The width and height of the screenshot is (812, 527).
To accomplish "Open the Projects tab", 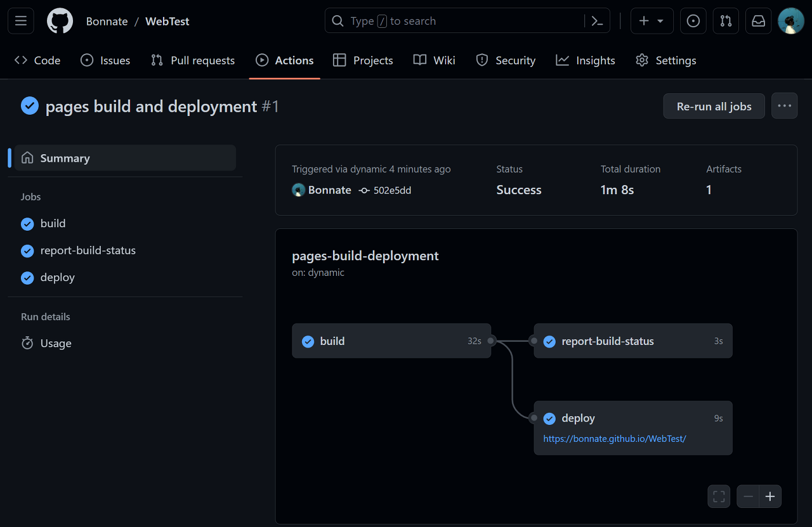I will (x=363, y=60).
